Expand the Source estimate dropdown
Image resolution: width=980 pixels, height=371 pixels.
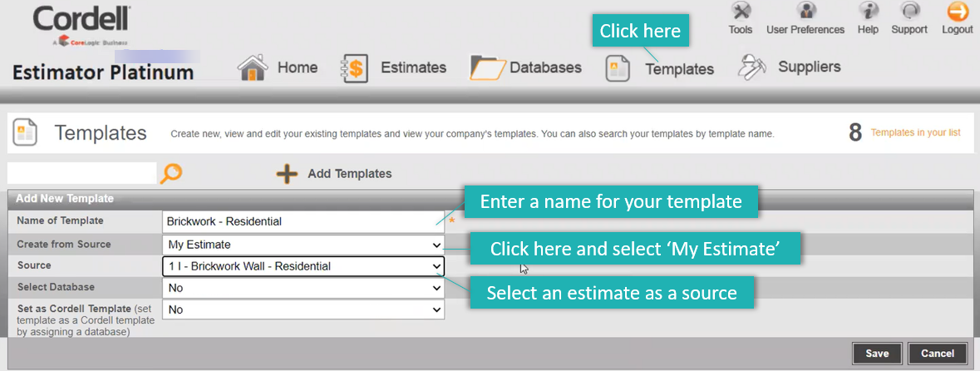[303, 266]
